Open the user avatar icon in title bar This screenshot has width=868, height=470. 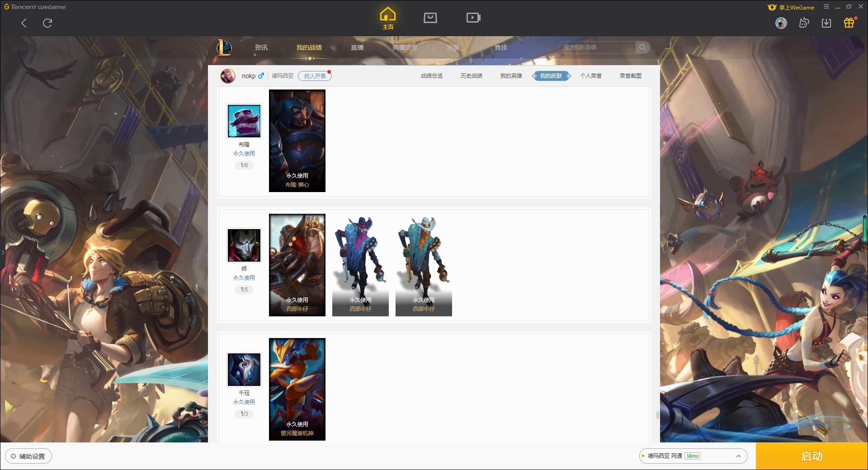click(x=781, y=23)
